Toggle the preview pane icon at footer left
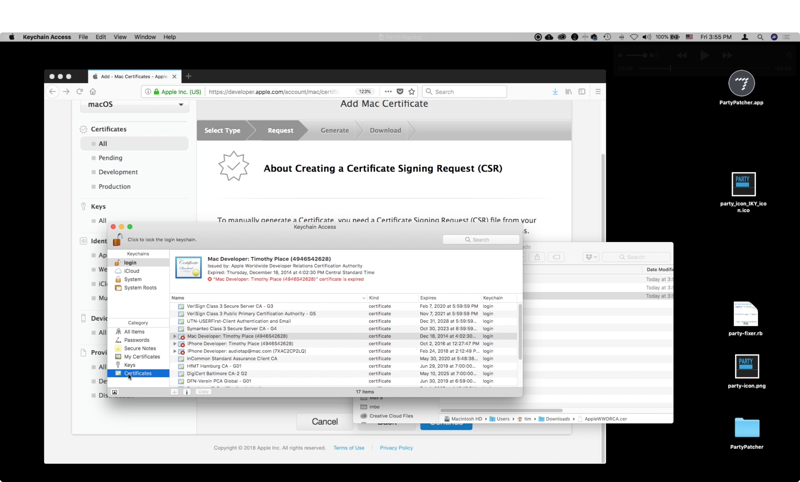 [x=114, y=392]
